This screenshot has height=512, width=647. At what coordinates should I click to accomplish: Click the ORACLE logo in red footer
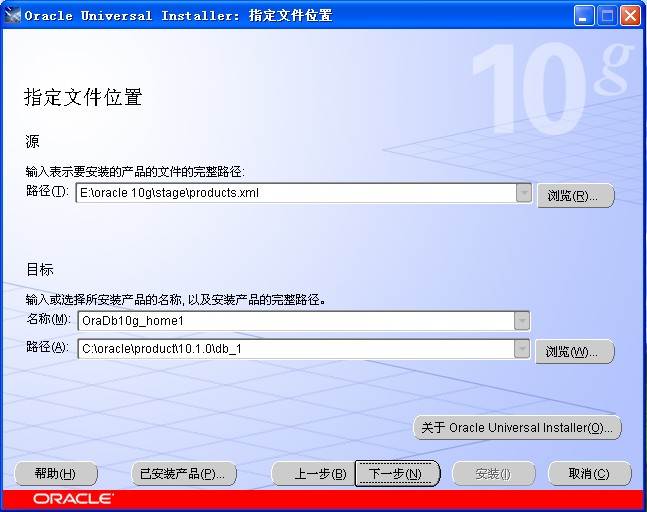coord(73,499)
